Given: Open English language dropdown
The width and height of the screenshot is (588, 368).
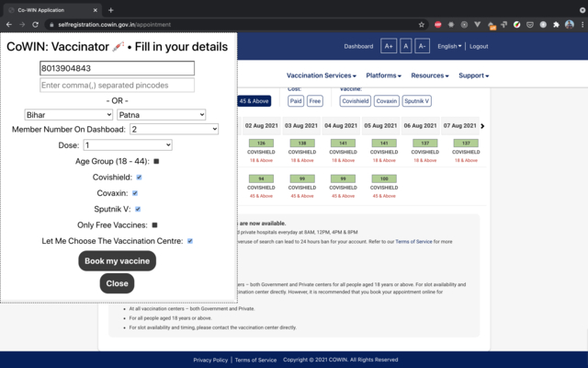Looking at the screenshot, I should coord(449,46).
